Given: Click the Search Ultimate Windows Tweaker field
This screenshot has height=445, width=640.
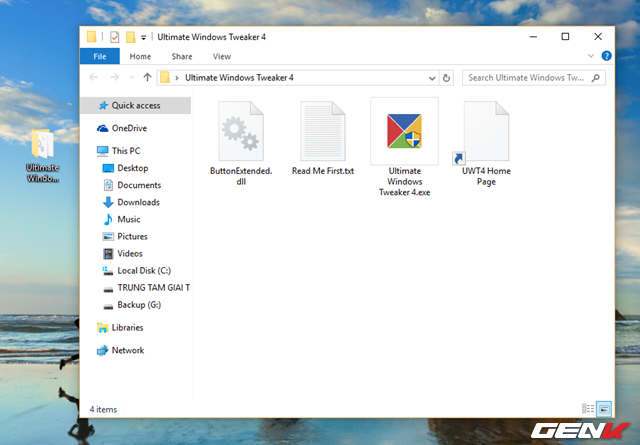Looking at the screenshot, I should pos(534,78).
